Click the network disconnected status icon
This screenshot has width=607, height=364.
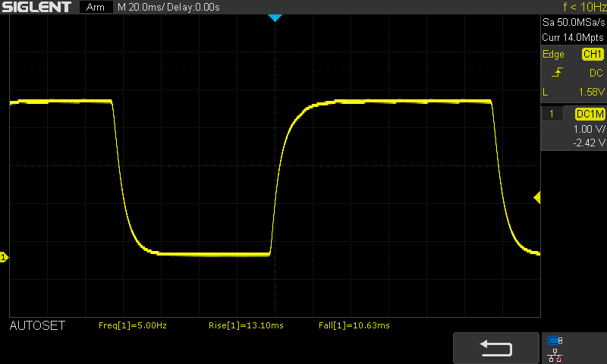(x=555, y=355)
